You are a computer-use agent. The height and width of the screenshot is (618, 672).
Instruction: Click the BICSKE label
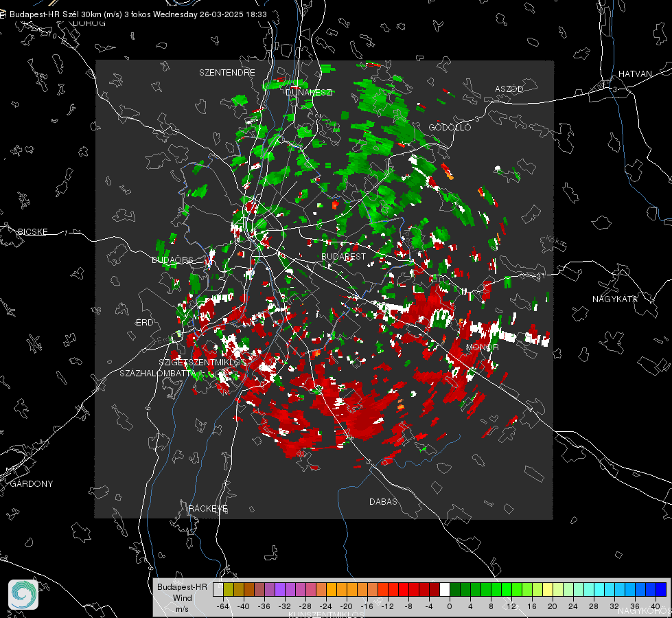pos(32,231)
